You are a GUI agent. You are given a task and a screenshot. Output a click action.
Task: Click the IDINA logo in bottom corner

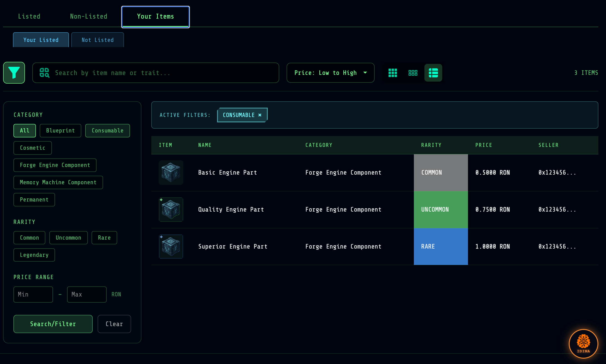tap(583, 344)
